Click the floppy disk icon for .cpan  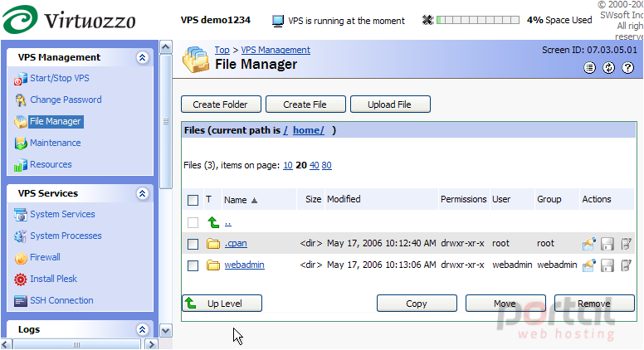(x=607, y=244)
